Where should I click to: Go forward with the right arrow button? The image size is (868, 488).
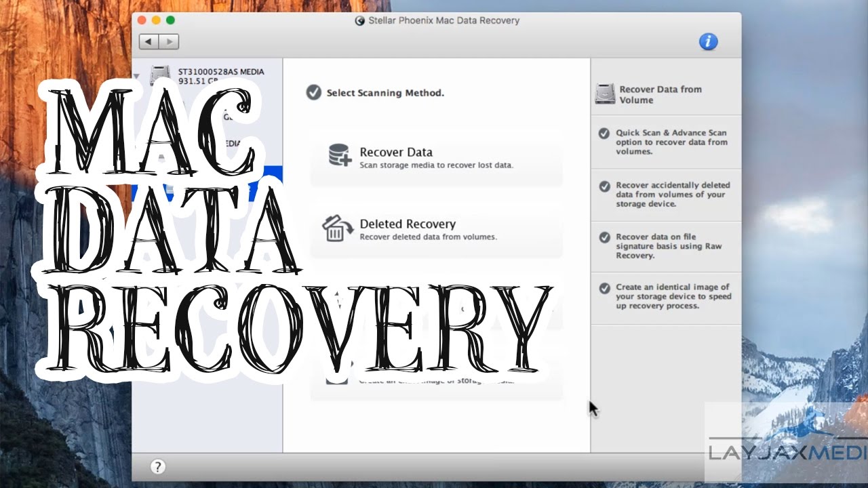coord(169,41)
